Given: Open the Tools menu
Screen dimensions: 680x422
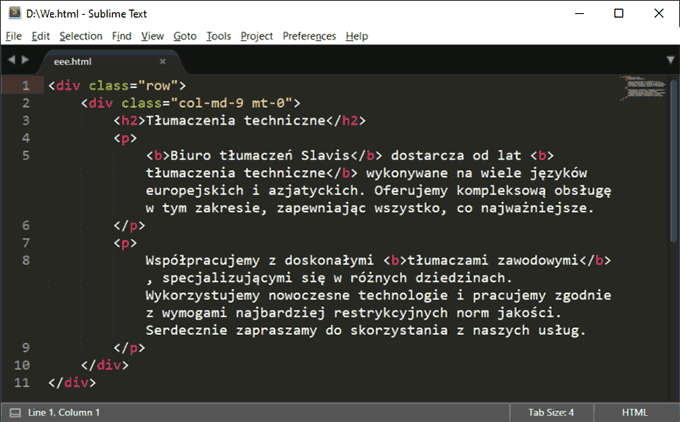Looking at the screenshot, I should tap(219, 36).
